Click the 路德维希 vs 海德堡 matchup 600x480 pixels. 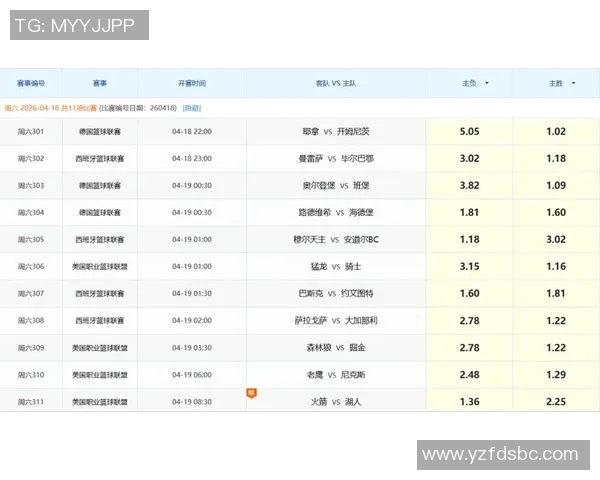click(336, 212)
